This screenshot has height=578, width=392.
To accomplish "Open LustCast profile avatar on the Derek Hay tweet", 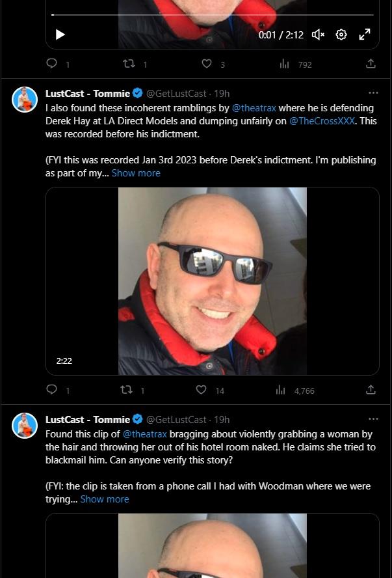I will coord(25,100).
